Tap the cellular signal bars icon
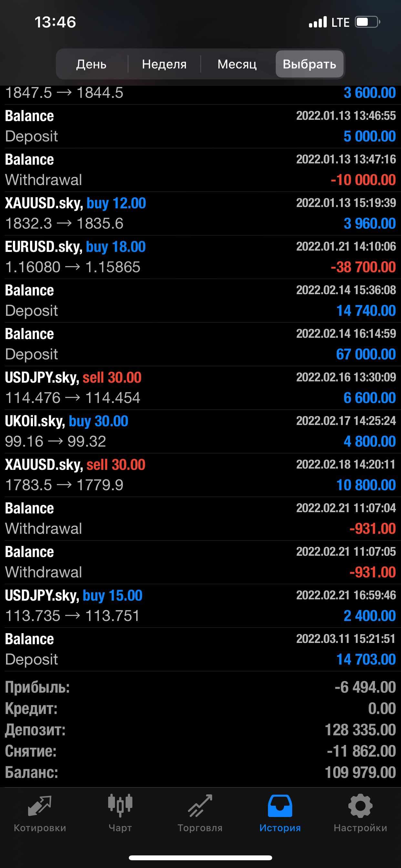Screen dimensions: 401x868 (318, 22)
